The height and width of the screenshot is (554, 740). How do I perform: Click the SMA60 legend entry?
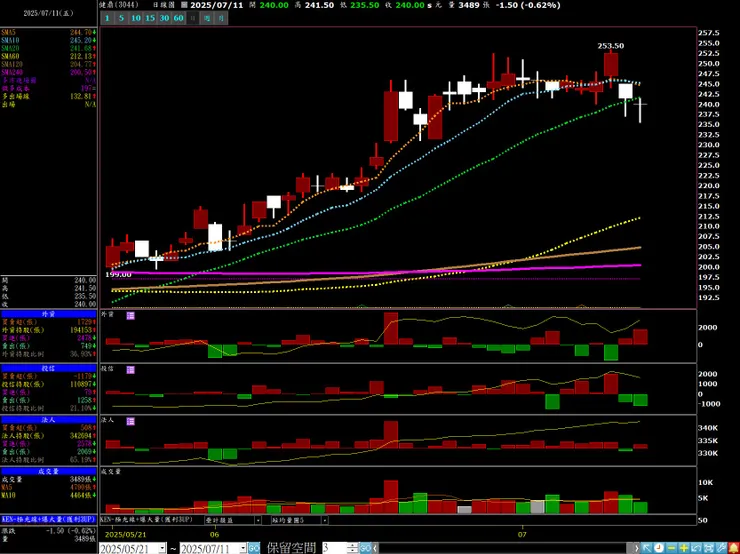(49, 57)
